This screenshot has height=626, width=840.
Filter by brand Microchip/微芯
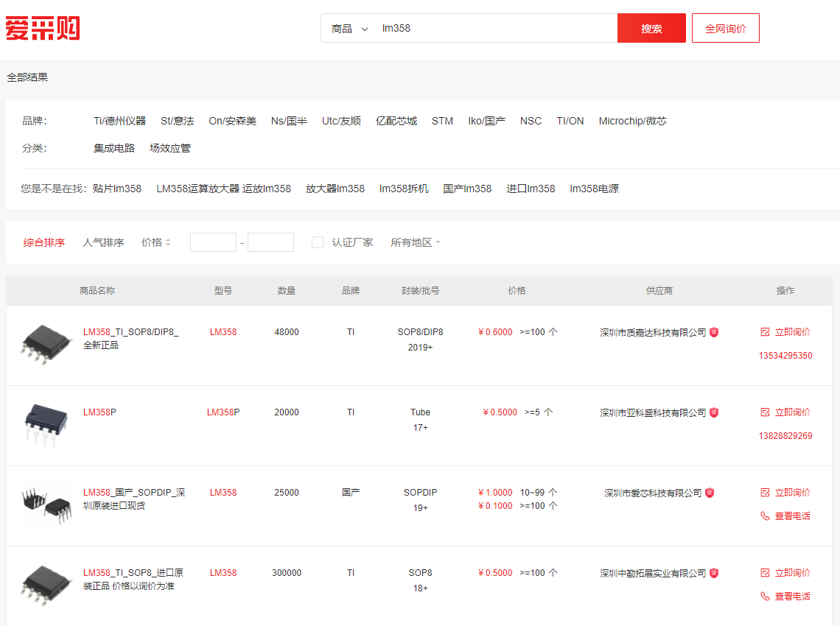click(633, 121)
